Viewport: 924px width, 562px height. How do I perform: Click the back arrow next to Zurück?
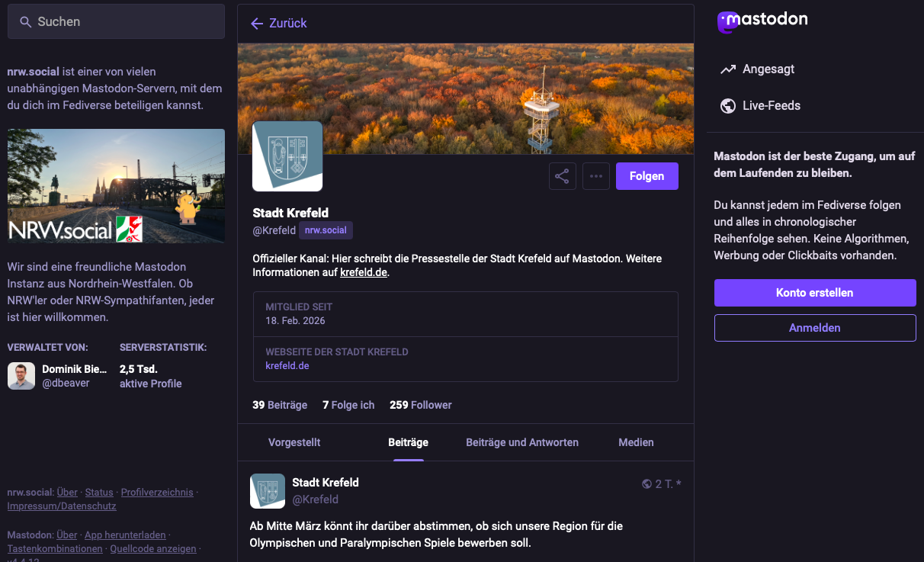click(x=257, y=24)
